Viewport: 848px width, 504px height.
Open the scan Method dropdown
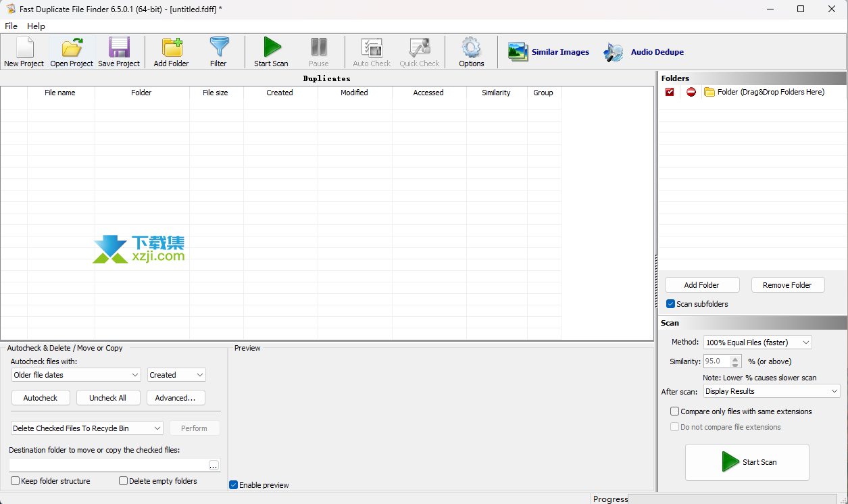tap(757, 343)
